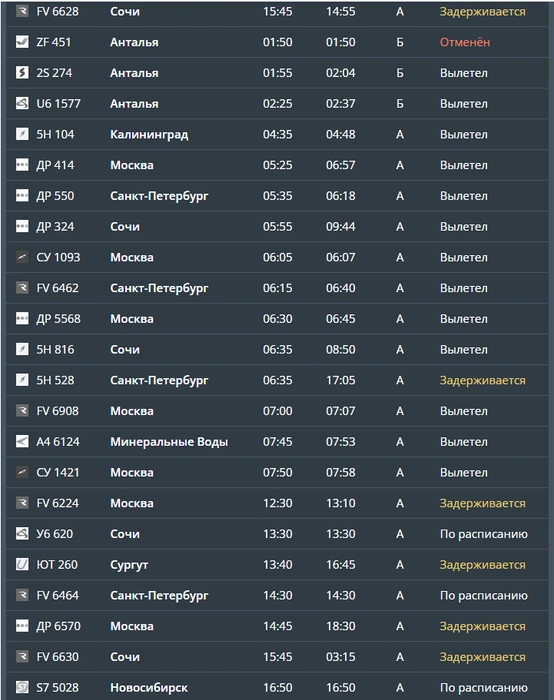Click airline icon next to ДР 6570

tap(22, 626)
